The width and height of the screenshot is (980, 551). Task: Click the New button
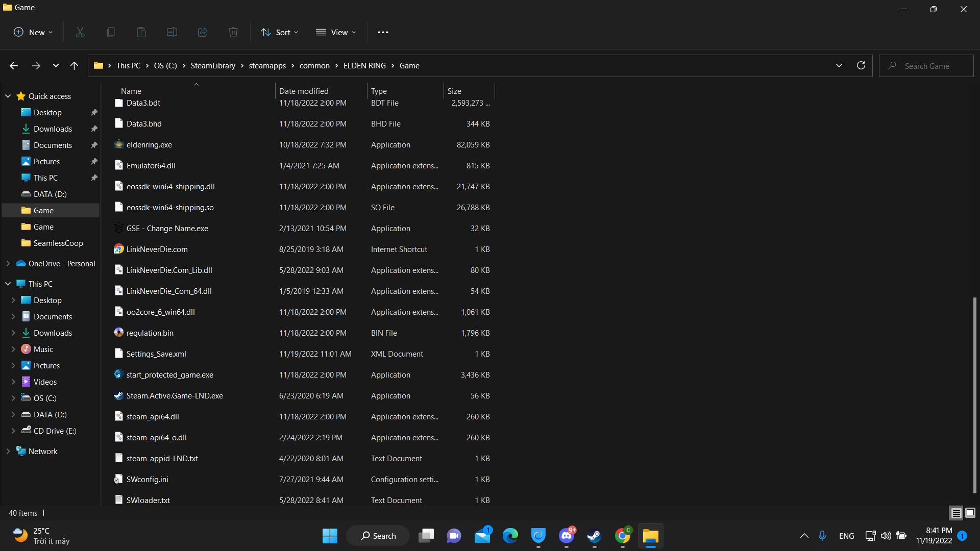click(33, 32)
